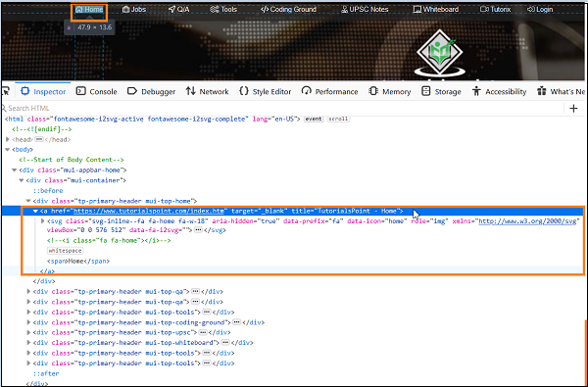Select the ::after pseudo-element row
The image size is (588, 387).
coord(46,373)
